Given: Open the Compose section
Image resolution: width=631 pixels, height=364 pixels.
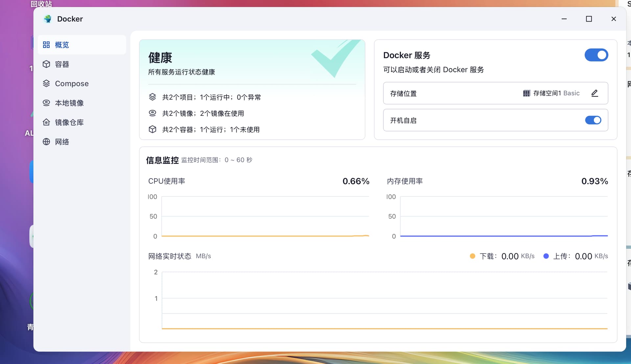Looking at the screenshot, I should coord(82,83).
